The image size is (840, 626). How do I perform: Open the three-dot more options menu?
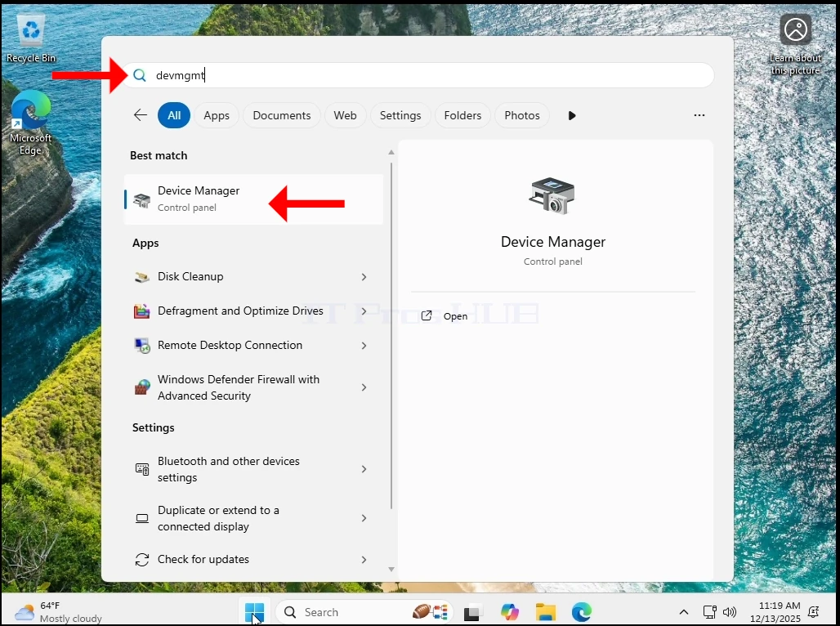(699, 115)
